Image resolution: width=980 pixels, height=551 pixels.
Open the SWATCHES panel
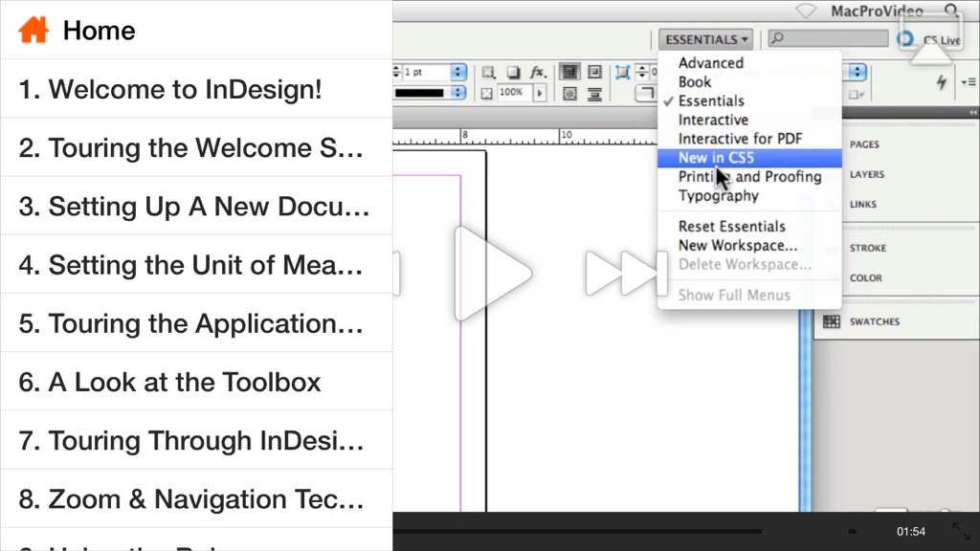click(x=875, y=321)
